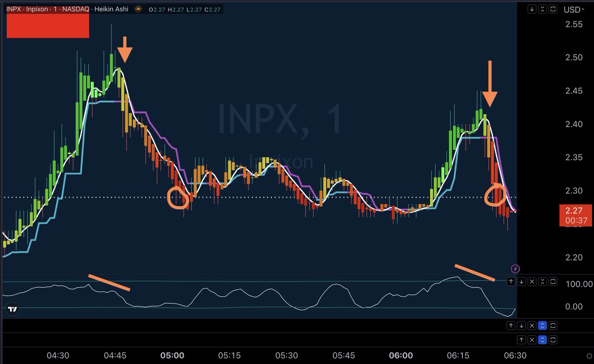The height and width of the screenshot is (364, 594).
Task: Restore the bottom collapsed pane with blue button
Action: click(543, 340)
